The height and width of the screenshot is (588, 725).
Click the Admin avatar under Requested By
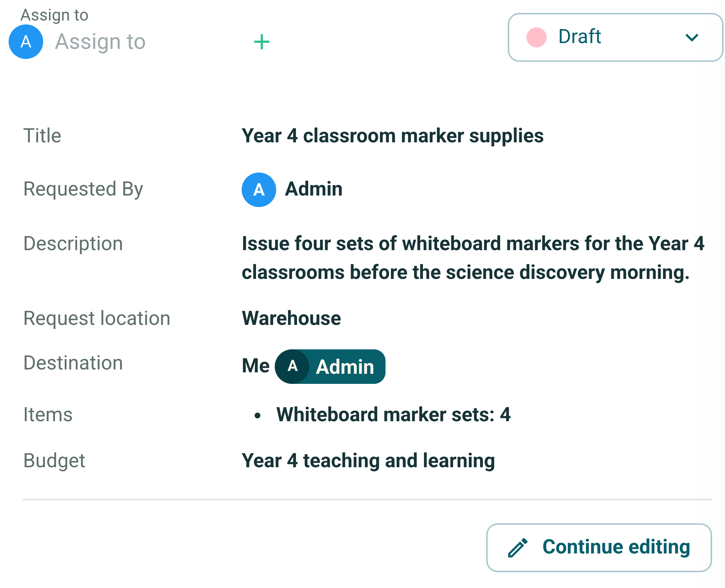click(259, 190)
